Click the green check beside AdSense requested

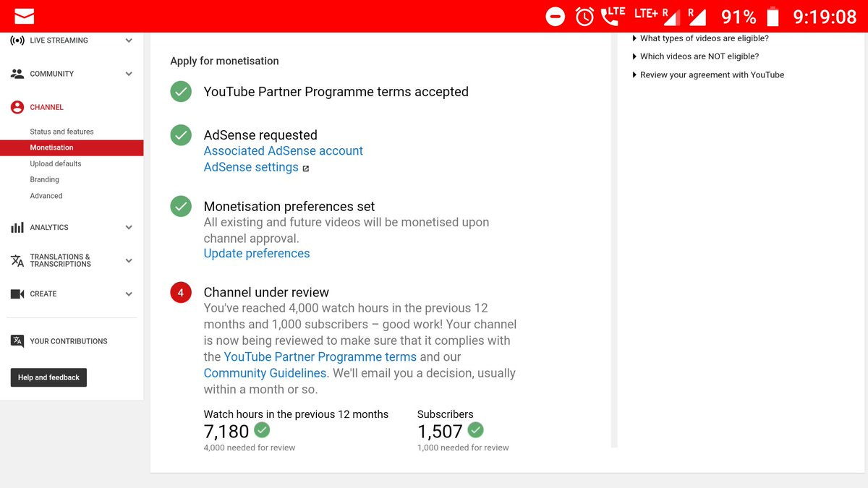pos(181,135)
